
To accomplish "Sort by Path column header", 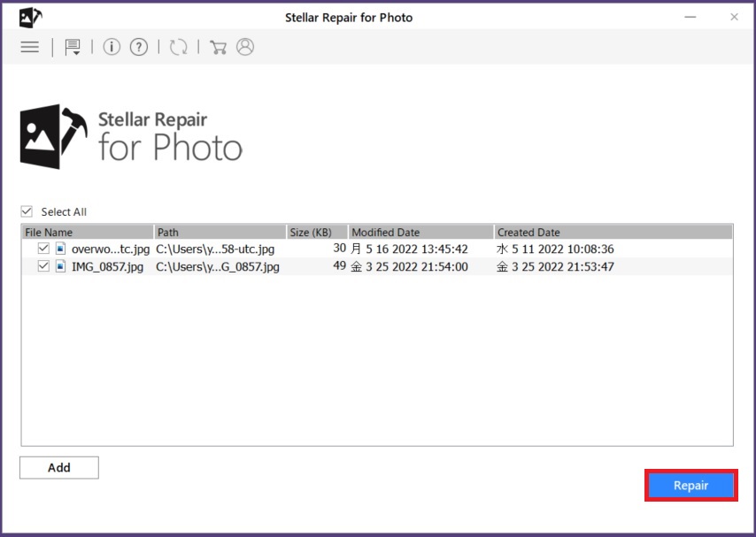I will tap(220, 232).
